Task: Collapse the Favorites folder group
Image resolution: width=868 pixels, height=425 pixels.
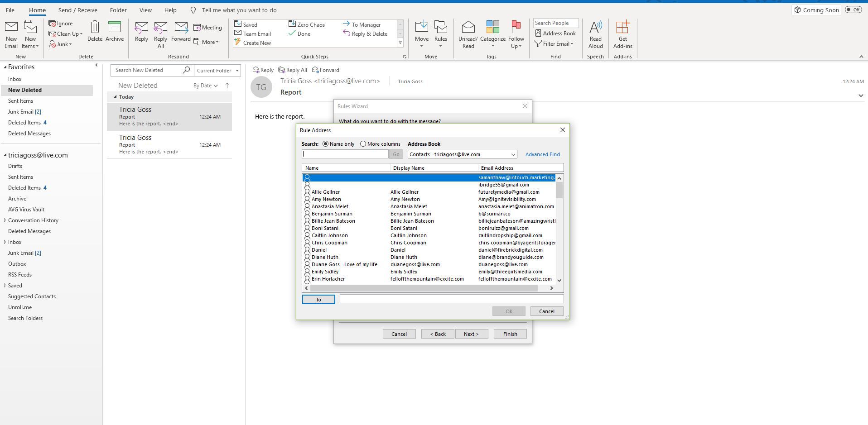Action: point(5,67)
